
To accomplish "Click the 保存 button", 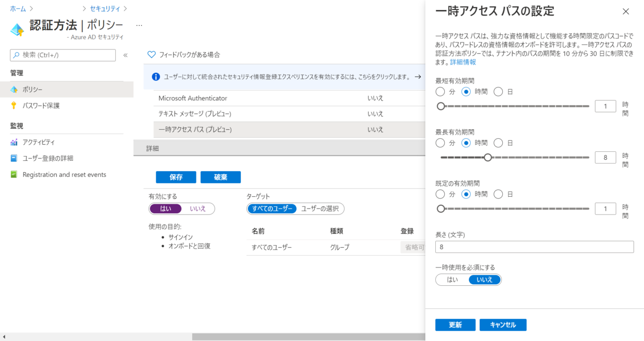I will (176, 177).
